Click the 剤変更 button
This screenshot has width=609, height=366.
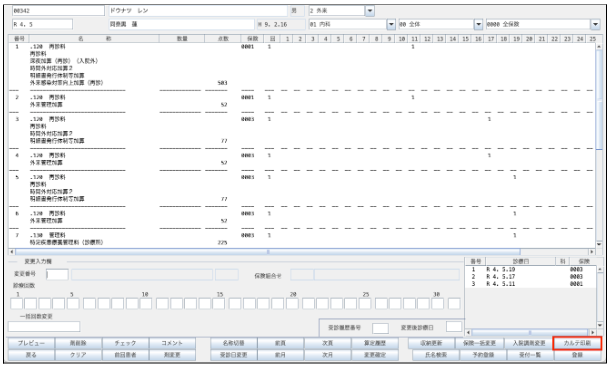172,355
